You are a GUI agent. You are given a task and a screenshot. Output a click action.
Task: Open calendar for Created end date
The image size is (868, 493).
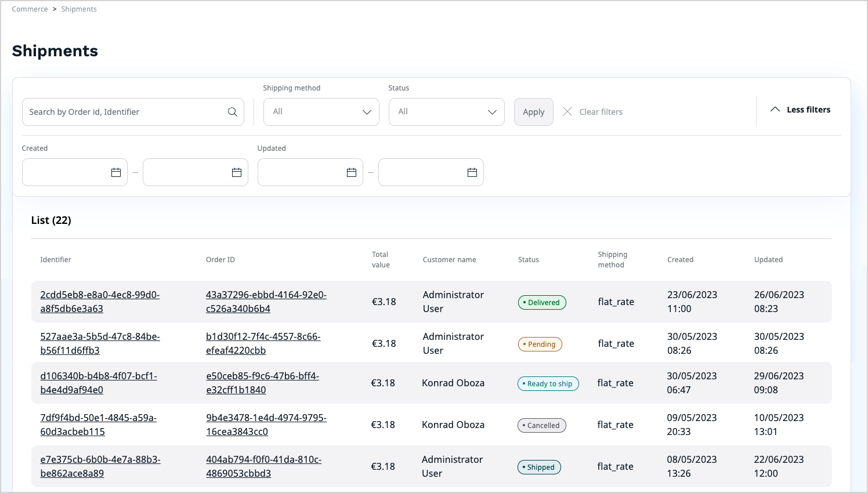coord(236,172)
